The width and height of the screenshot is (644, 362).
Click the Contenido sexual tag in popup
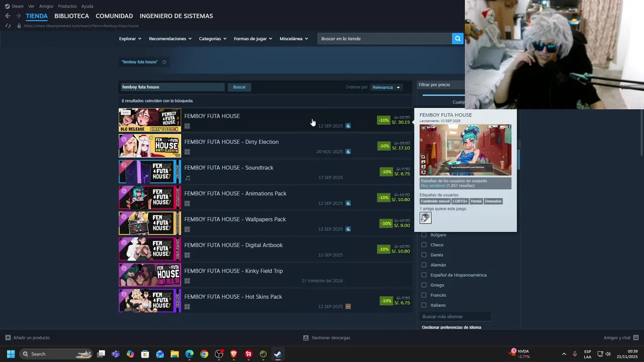pyautogui.click(x=435, y=201)
